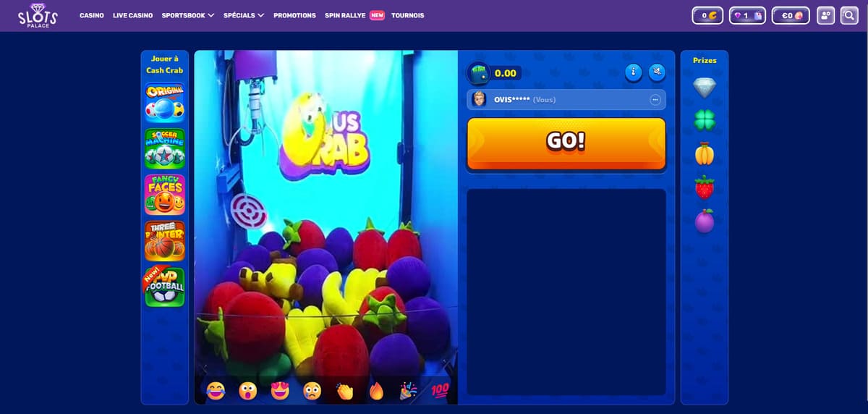Click the Prizes panel heading
This screenshot has width=868, height=414.
coord(705,60)
